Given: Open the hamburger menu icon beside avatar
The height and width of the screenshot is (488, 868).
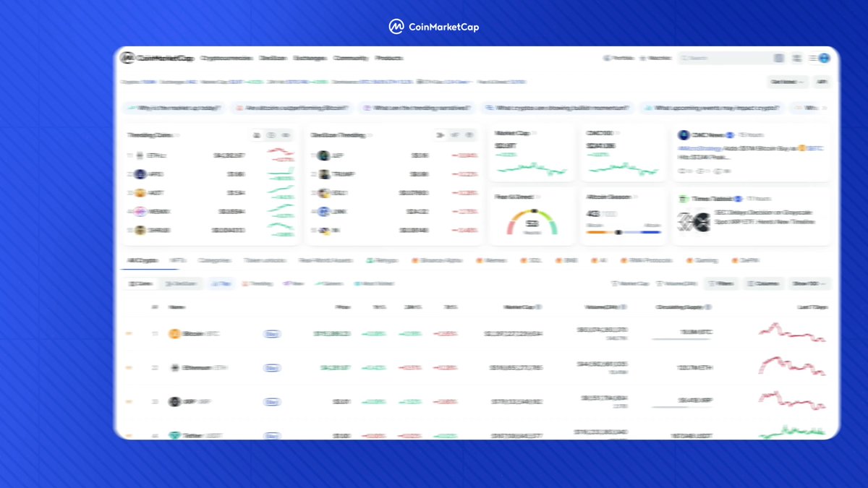Looking at the screenshot, I should [813, 59].
